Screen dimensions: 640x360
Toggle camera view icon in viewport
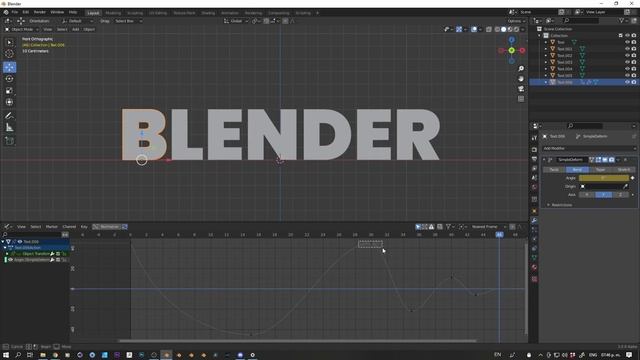tap(521, 89)
